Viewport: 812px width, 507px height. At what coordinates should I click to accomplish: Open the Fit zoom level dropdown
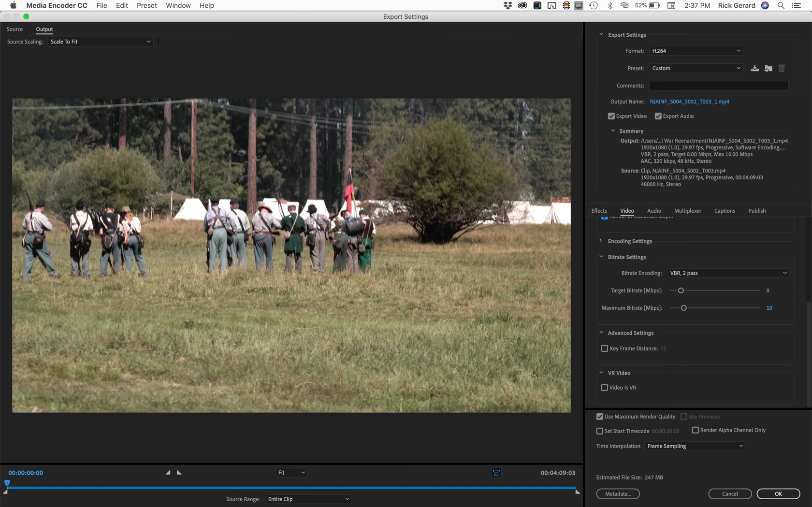point(291,473)
